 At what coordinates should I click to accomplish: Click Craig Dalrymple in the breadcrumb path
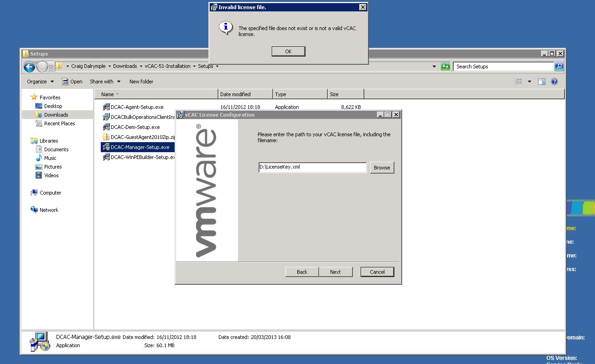88,66
